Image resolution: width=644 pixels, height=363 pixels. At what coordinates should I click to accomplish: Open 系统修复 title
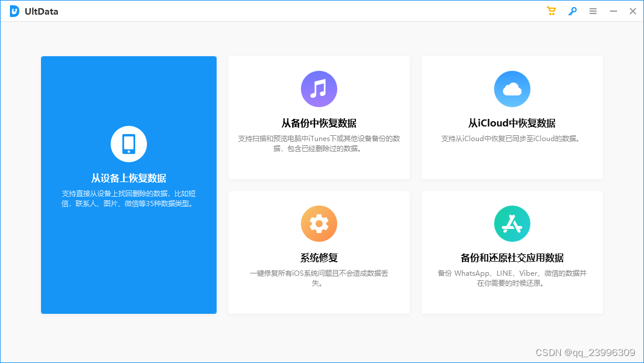318,258
